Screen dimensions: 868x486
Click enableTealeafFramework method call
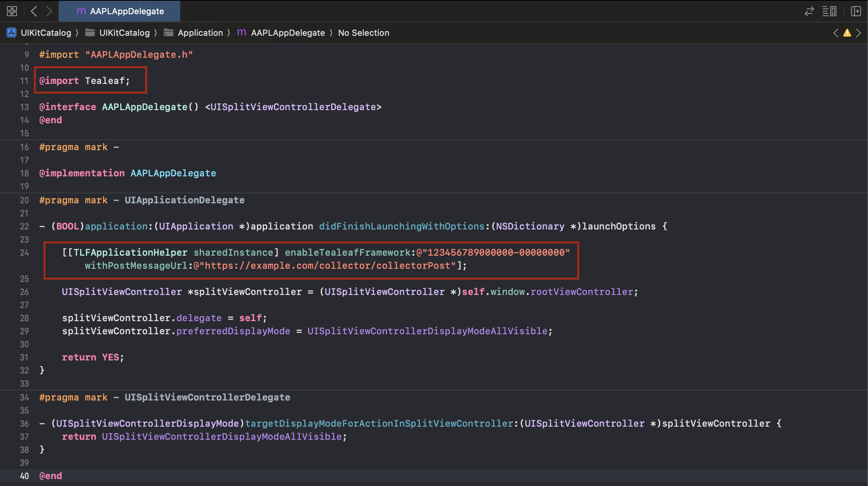348,253
